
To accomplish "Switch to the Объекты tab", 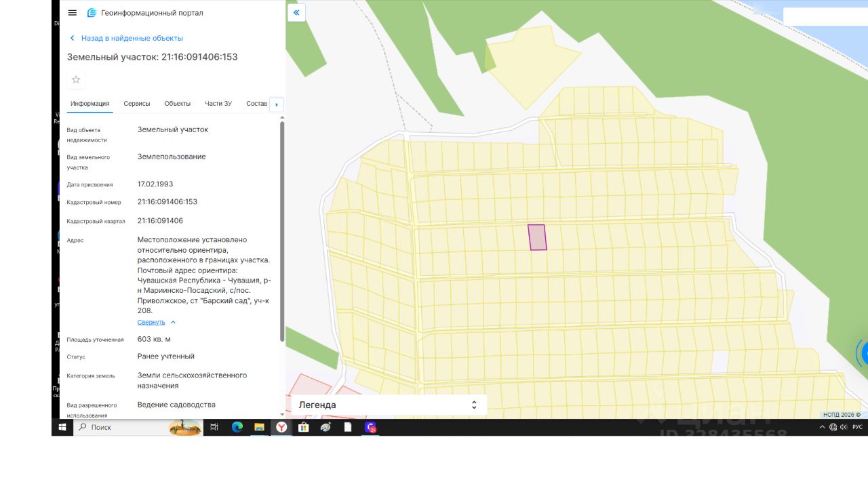I will pyautogui.click(x=178, y=104).
